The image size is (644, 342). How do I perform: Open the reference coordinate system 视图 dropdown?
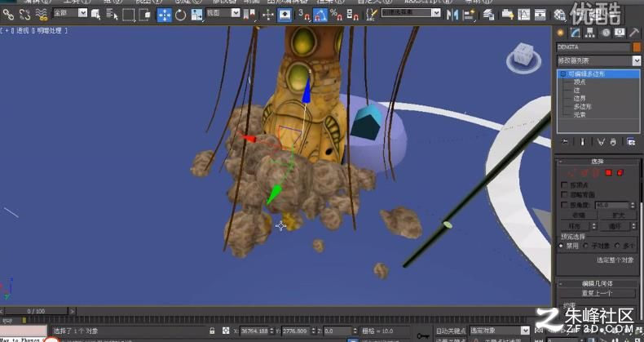pos(223,13)
